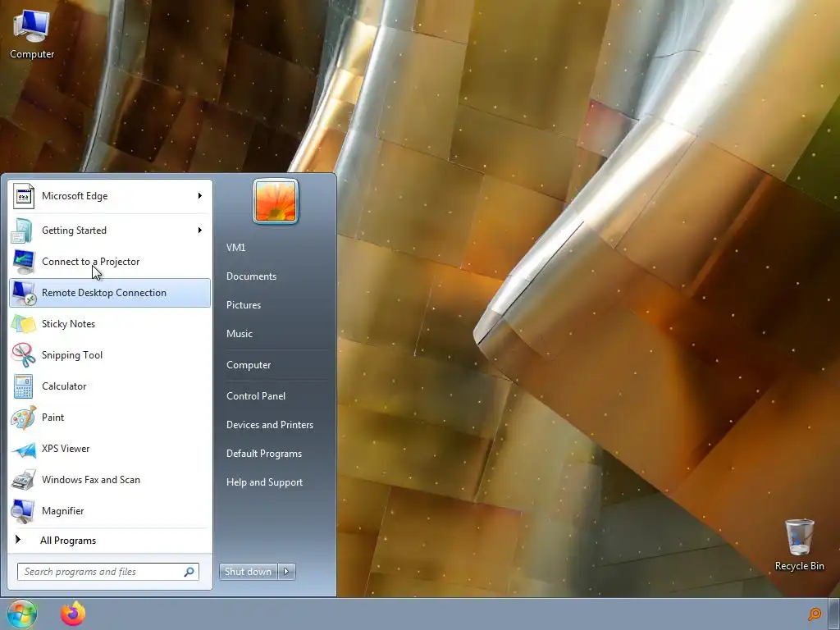Click the Connect to a Projector icon
The height and width of the screenshot is (630, 840).
coord(24,262)
